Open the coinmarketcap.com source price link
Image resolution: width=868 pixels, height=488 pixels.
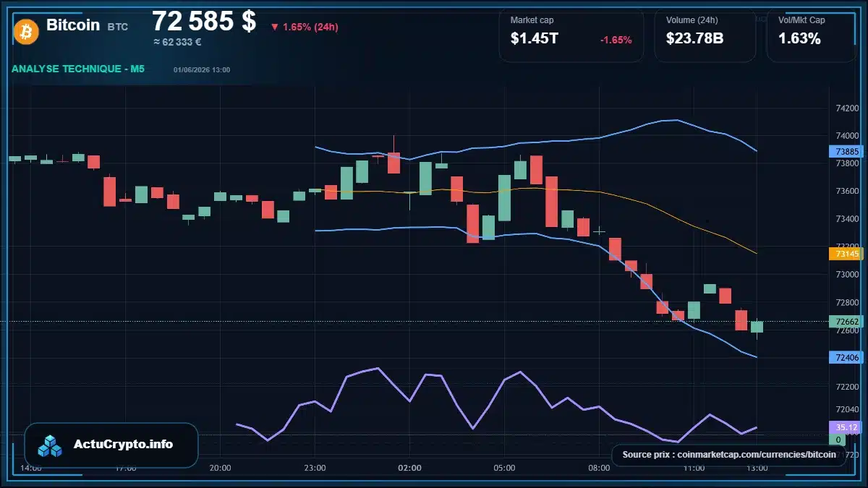(729, 455)
